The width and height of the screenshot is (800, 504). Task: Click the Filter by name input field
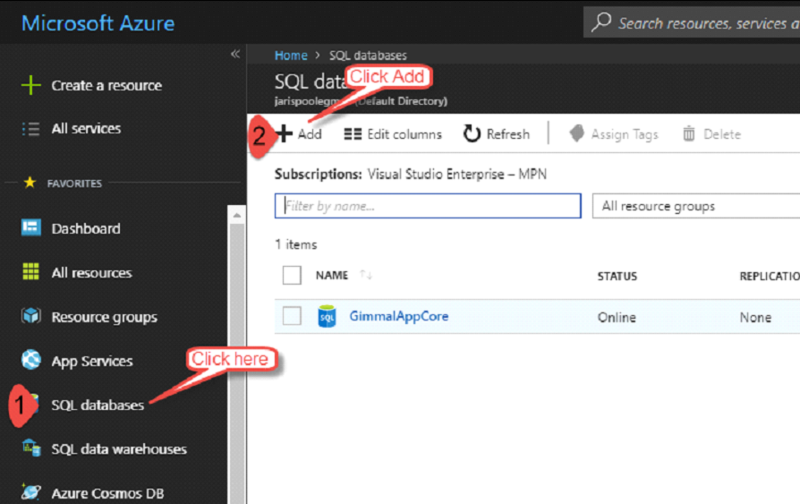tap(427, 206)
